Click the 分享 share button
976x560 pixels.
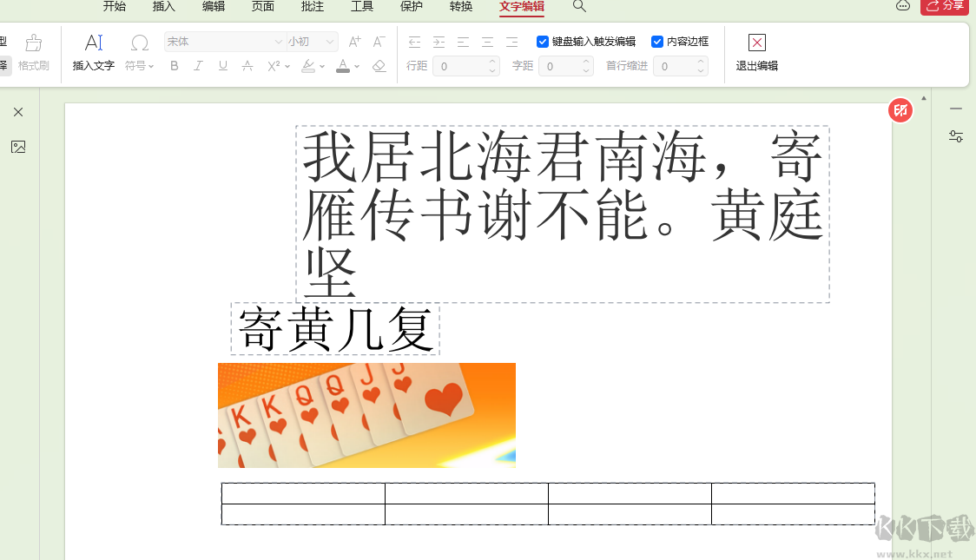tap(946, 8)
